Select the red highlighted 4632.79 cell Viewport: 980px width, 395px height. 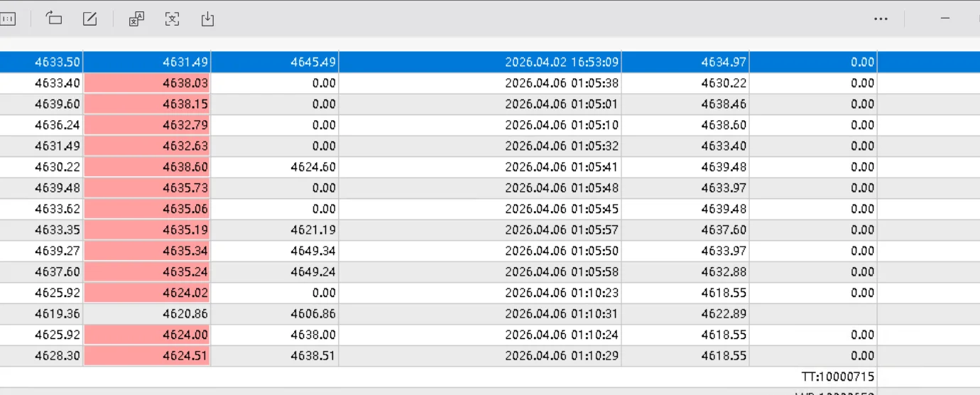click(147, 125)
